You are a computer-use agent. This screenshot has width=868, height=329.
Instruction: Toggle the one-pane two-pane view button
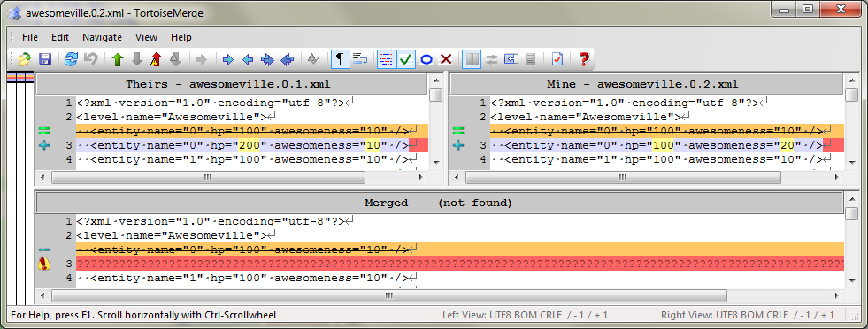[472, 59]
